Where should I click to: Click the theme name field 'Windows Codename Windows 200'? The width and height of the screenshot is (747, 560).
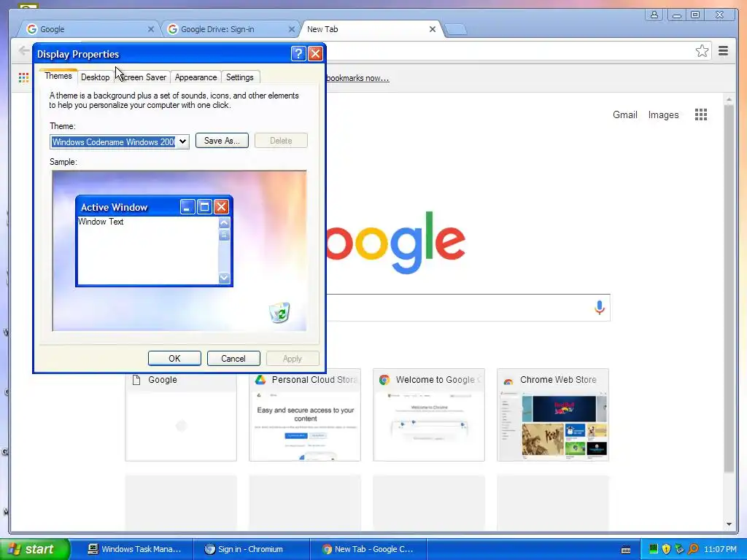coord(113,142)
